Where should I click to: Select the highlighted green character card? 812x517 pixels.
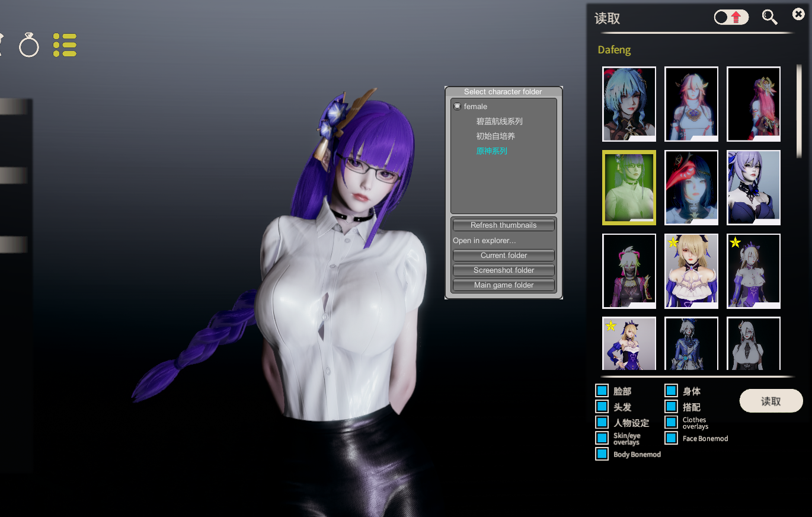click(629, 187)
